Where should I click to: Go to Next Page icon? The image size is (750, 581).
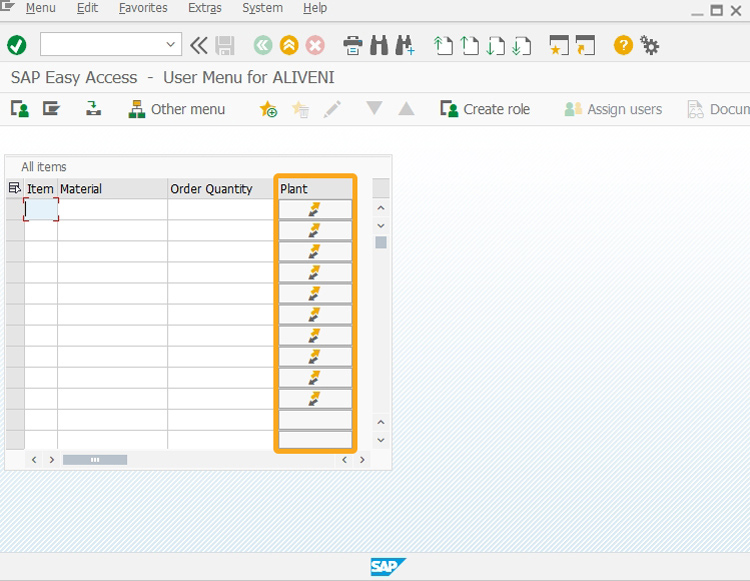(496, 46)
